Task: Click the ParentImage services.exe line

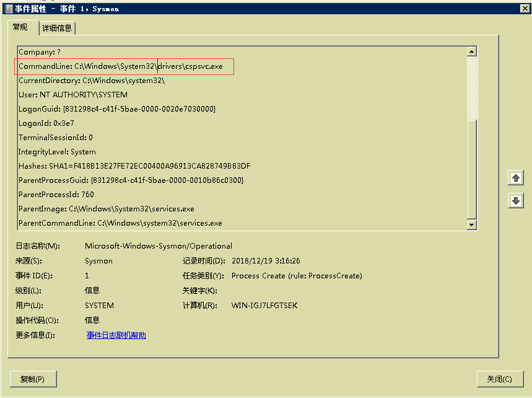Action: tap(106, 209)
